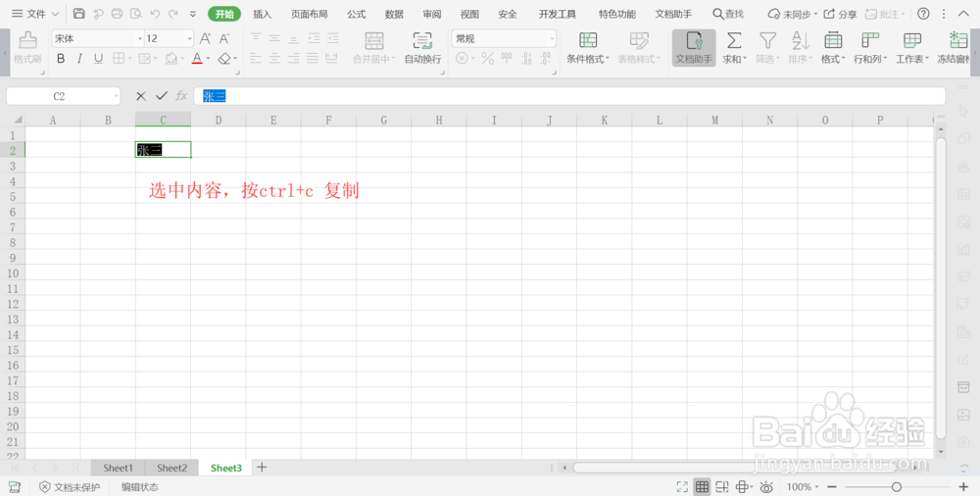Screen dimensions: 980x496
Task: Click the eye protection mode icon
Action: (x=767, y=486)
